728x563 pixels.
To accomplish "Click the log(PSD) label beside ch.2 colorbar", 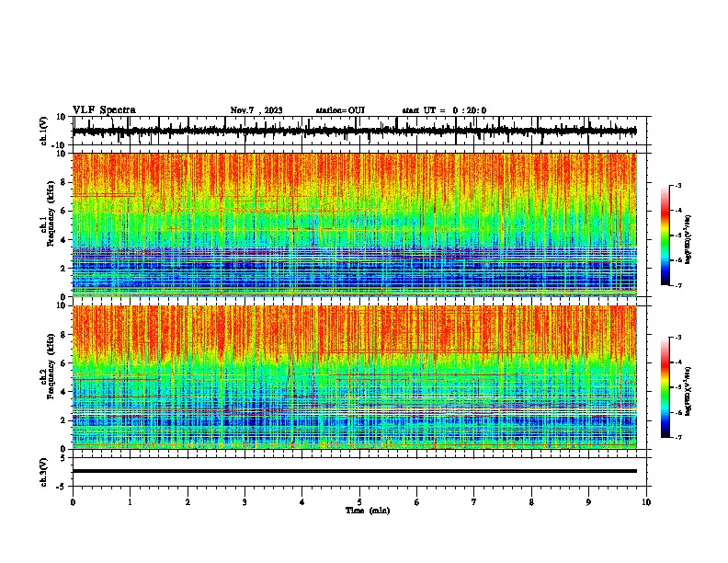I will click(688, 392).
